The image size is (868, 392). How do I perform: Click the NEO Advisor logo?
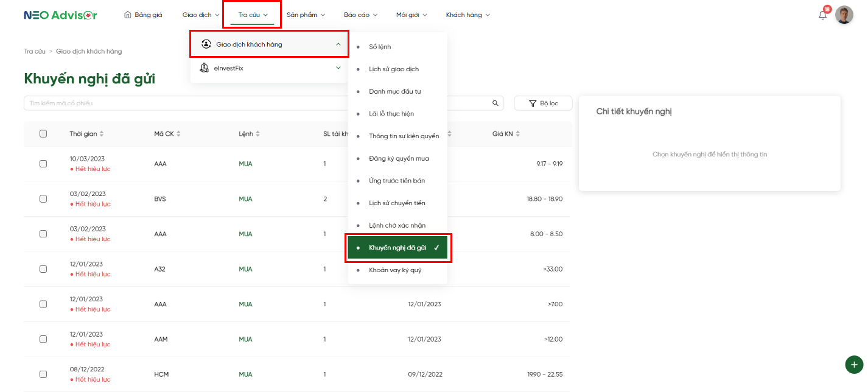(60, 15)
